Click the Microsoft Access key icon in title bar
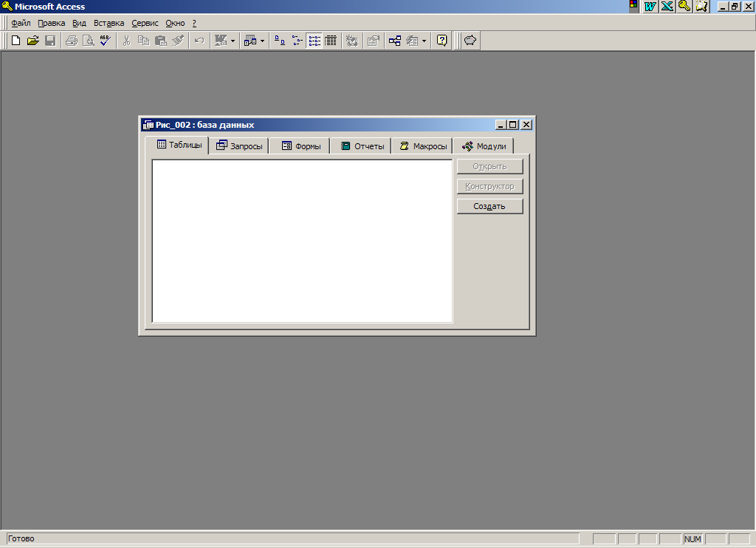756x548 pixels. (7, 6)
